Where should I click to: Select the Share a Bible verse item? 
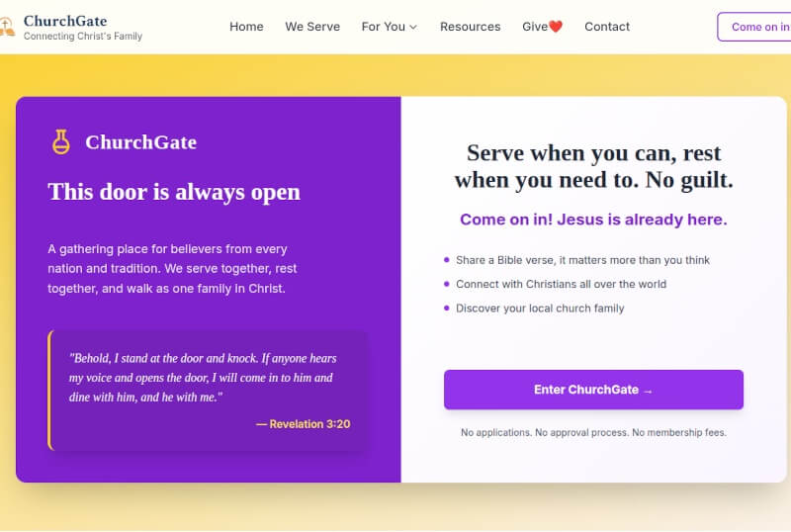pos(582,260)
